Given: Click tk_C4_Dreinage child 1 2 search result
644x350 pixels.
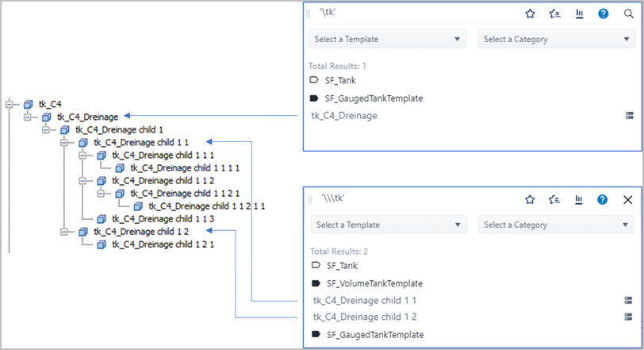Looking at the screenshot, I should [365, 317].
